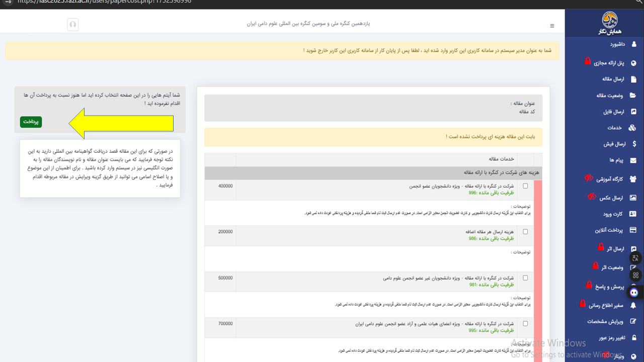Open ویرایش مشخصات edit profile item

[605, 321]
